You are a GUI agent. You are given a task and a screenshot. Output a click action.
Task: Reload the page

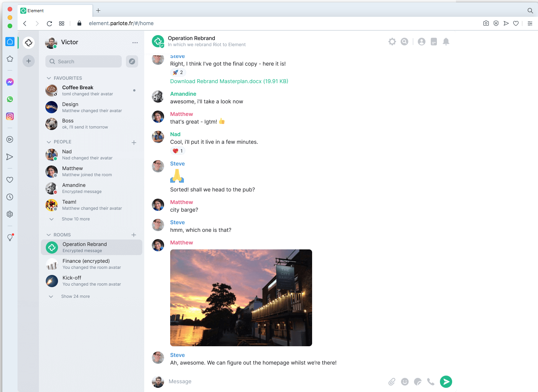coord(49,23)
